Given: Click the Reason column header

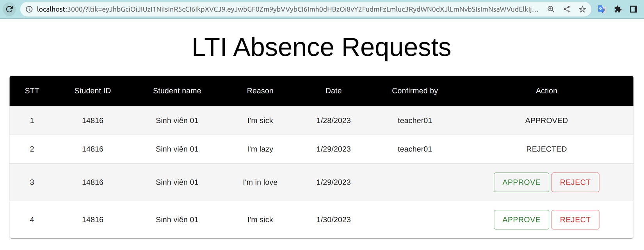Looking at the screenshot, I should click(260, 91).
